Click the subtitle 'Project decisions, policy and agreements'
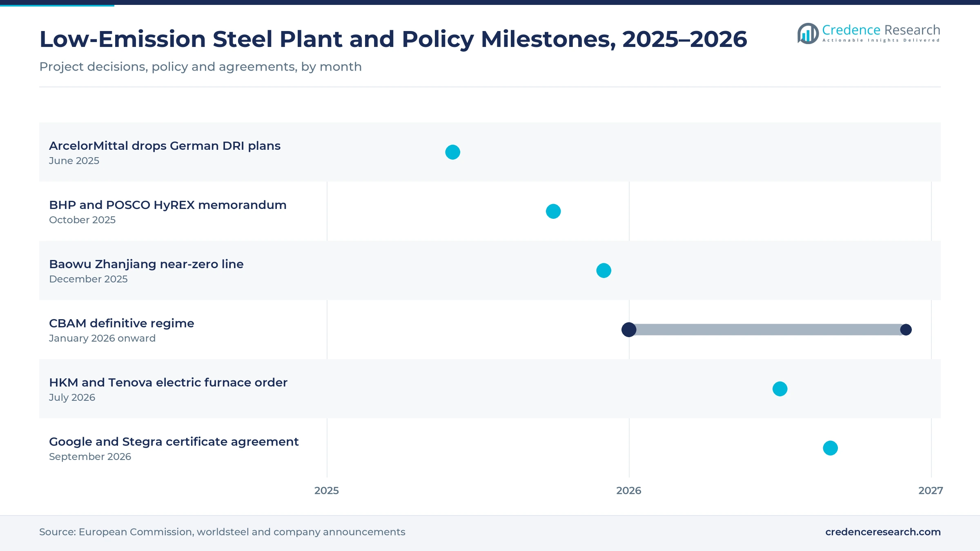 click(200, 67)
